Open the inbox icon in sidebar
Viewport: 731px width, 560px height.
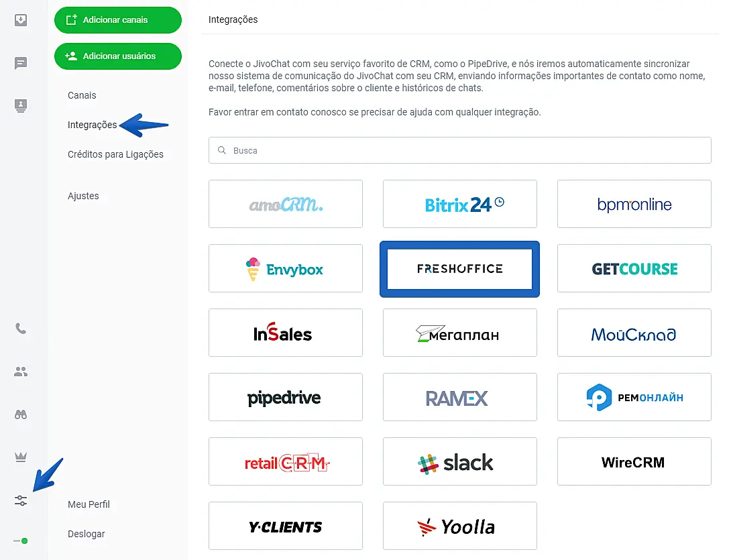[x=21, y=20]
